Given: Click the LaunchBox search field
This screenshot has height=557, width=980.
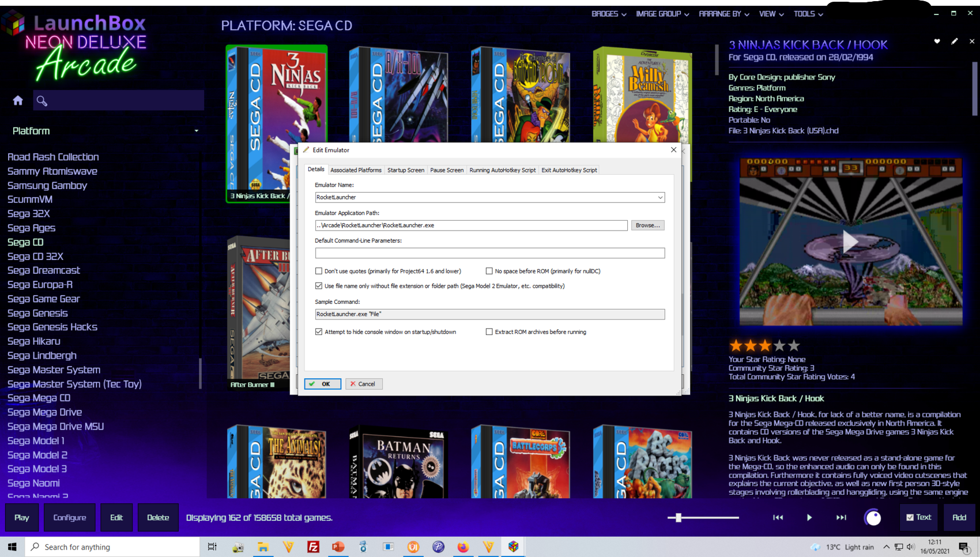Looking at the screenshot, I should 118,100.
